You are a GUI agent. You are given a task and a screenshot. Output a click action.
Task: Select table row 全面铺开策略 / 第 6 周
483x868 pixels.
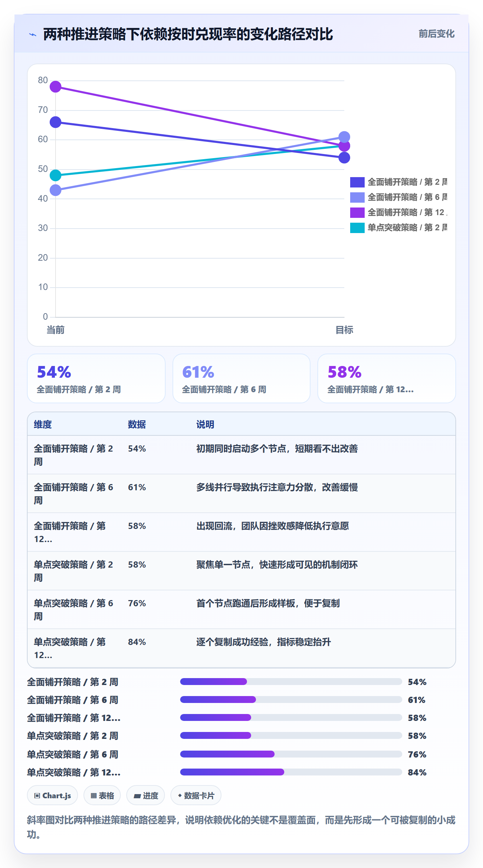point(241,494)
